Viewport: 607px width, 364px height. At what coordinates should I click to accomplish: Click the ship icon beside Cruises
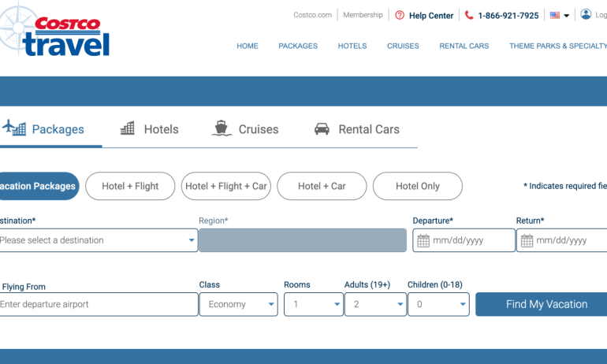point(222,128)
